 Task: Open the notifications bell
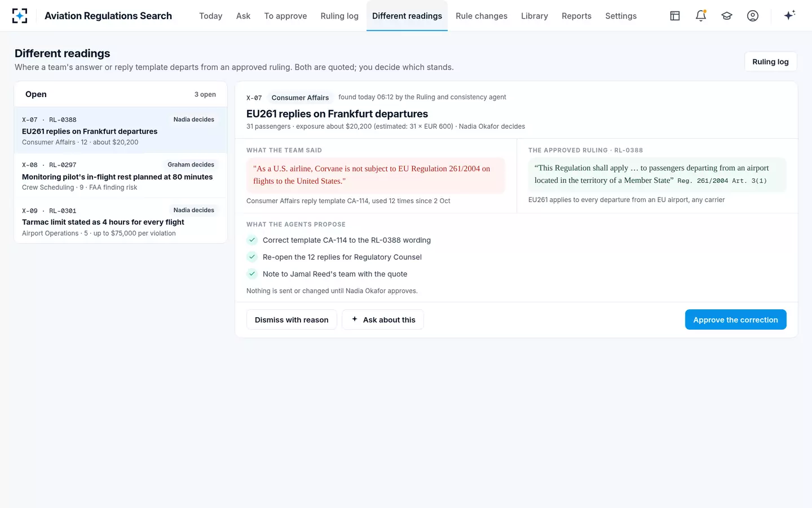(x=701, y=16)
